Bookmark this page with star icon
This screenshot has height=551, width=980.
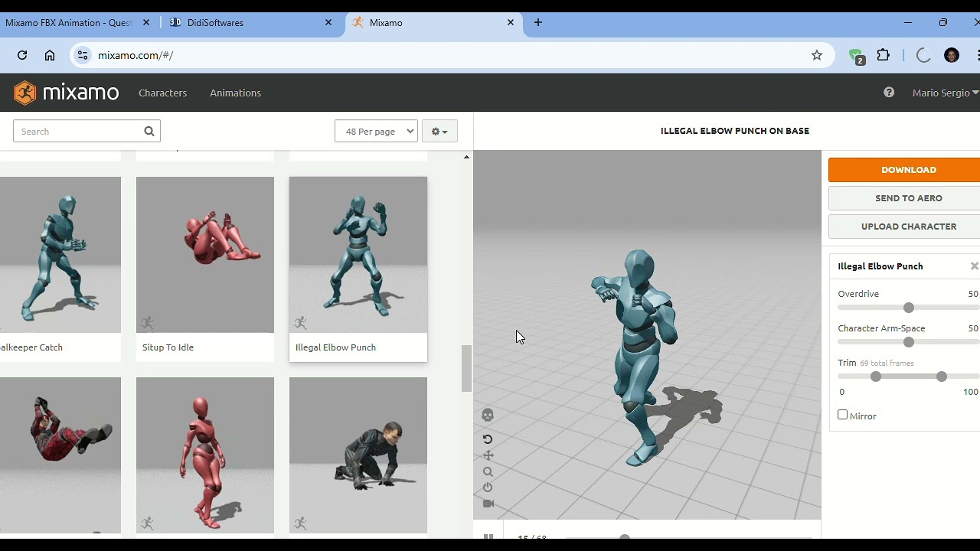pyautogui.click(x=817, y=55)
